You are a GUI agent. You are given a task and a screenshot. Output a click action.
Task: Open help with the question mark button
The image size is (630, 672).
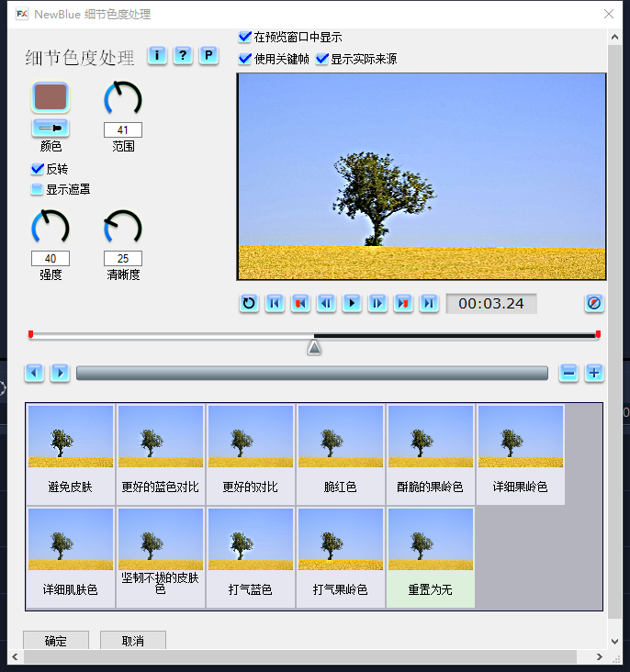click(183, 56)
